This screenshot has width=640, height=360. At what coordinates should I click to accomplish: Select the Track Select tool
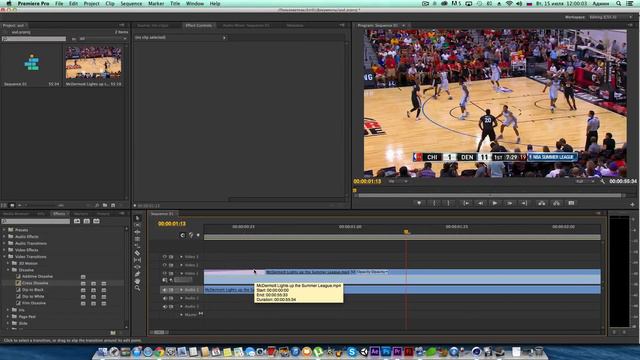[x=138, y=225]
